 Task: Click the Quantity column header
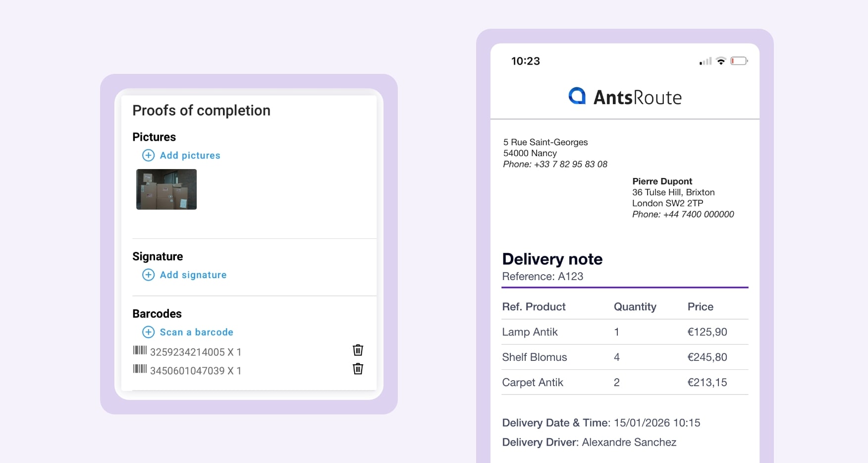click(x=635, y=307)
